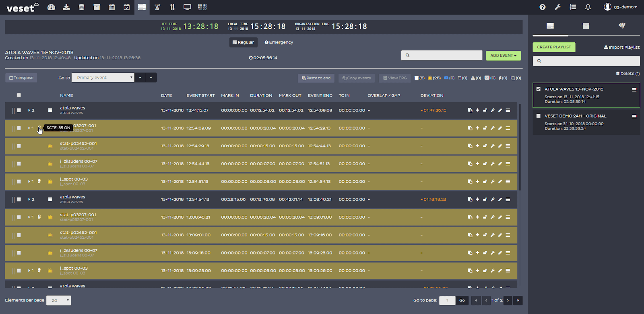
Task: Switch to the Regular playlist tab
Action: point(243,42)
